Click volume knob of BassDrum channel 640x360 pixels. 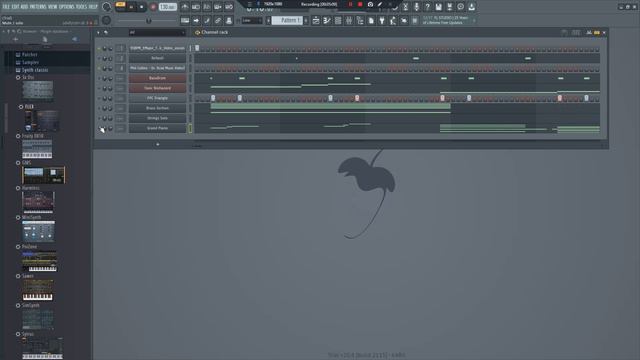coord(110,78)
